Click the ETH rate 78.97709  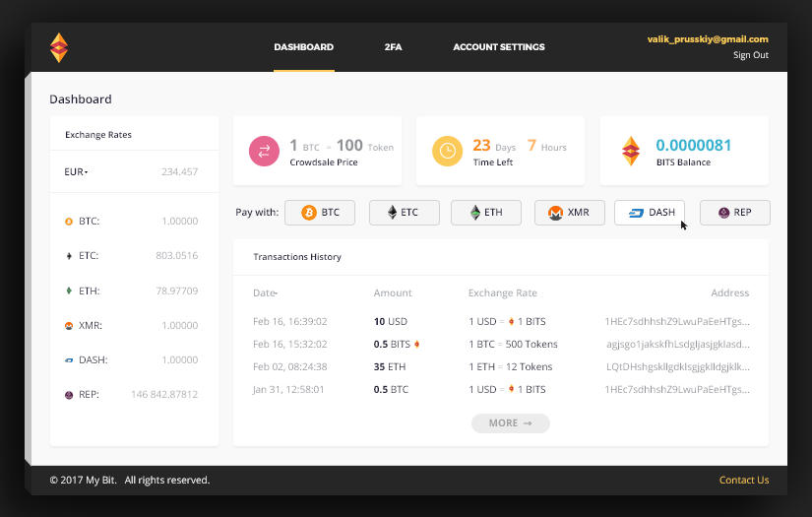coord(176,291)
